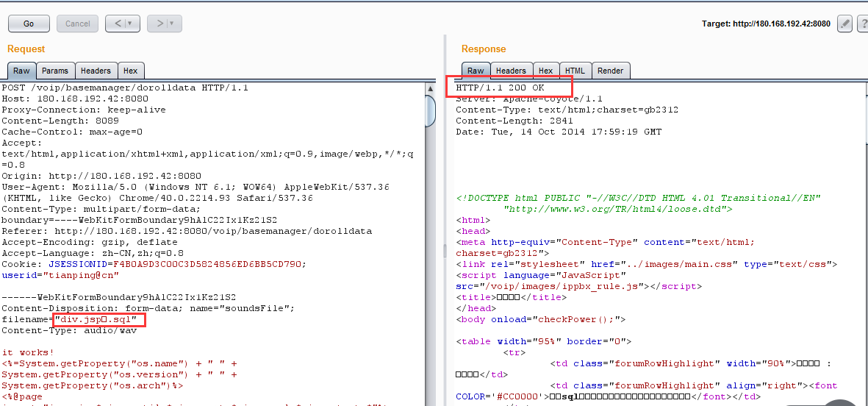Click the Request panel heading
Screen dimensions: 868x406
tap(26, 49)
